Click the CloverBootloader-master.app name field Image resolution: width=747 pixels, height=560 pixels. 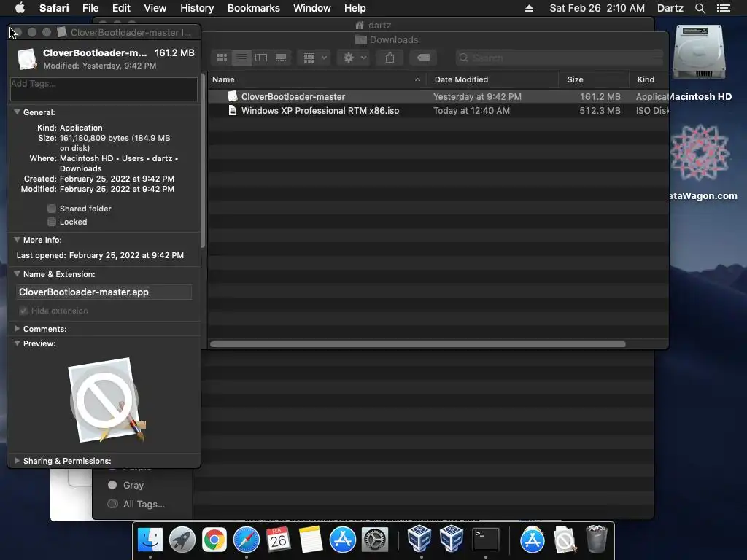[104, 292]
